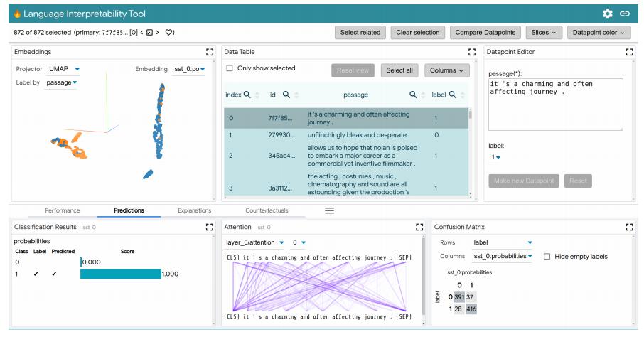Sort by the passage column arrows
This screenshot has height=337, width=644.
(x=423, y=95)
